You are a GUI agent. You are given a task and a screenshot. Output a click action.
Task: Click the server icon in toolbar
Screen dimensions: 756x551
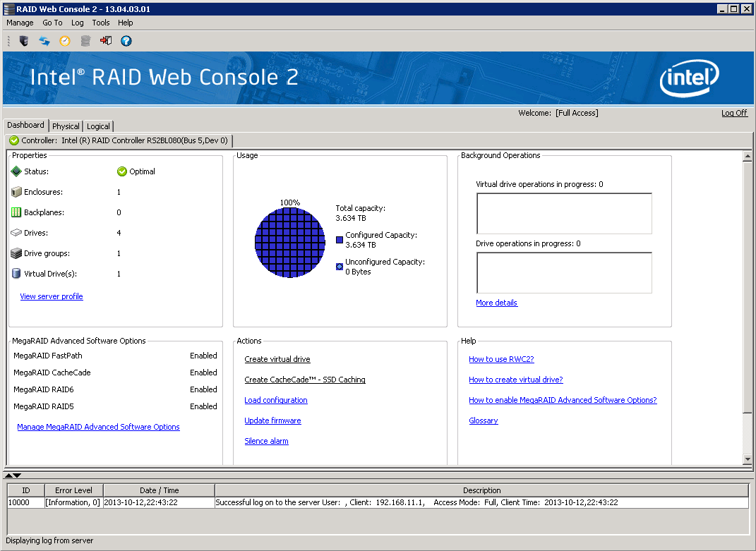pyautogui.click(x=23, y=41)
